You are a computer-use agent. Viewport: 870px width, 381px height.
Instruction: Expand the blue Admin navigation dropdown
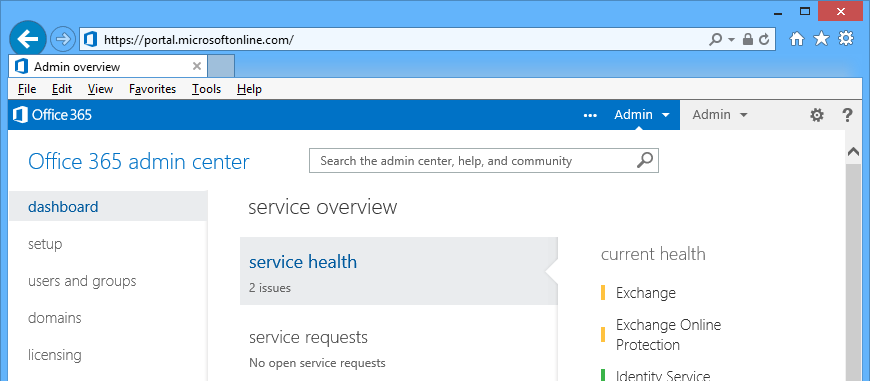[x=641, y=115]
